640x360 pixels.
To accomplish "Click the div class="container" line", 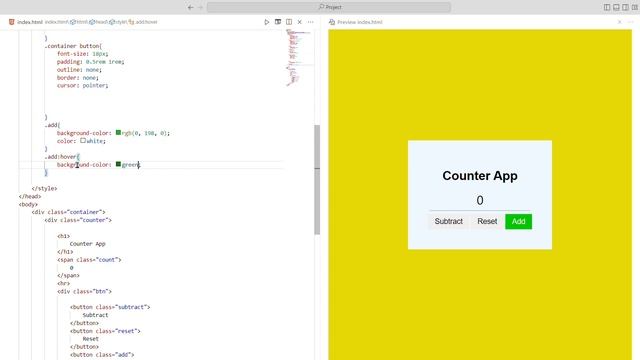I will [x=69, y=212].
